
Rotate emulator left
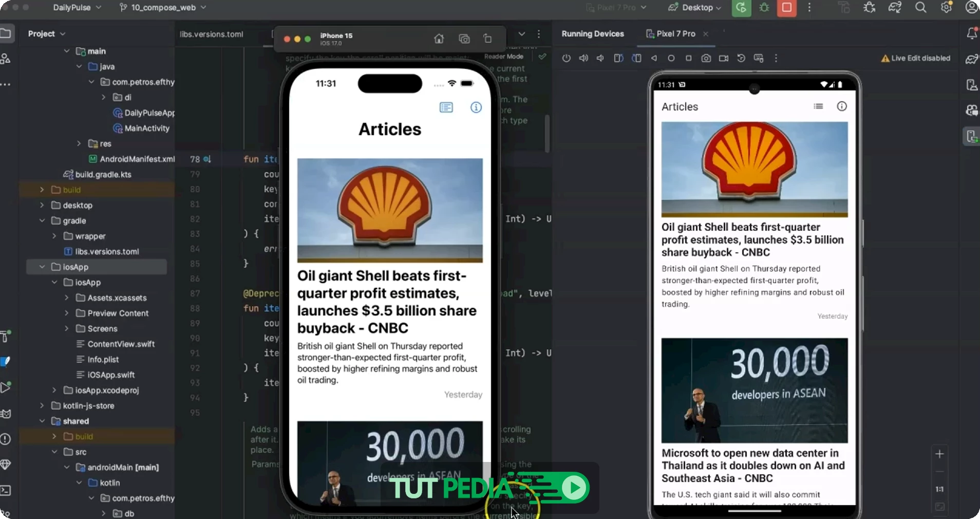pyautogui.click(x=618, y=58)
